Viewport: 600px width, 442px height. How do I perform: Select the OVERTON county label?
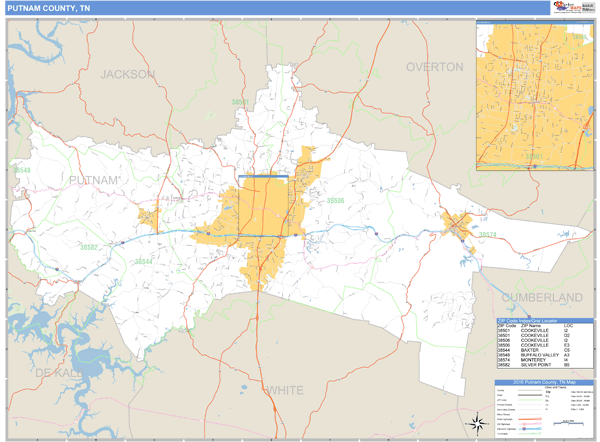[x=434, y=67]
